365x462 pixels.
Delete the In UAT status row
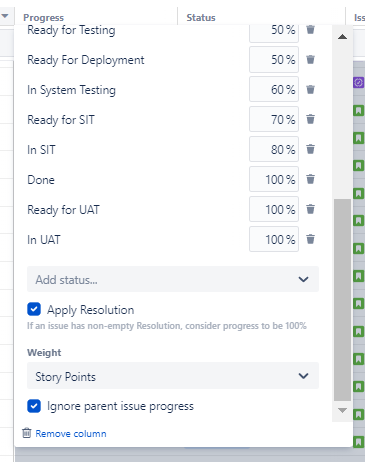[x=310, y=239]
